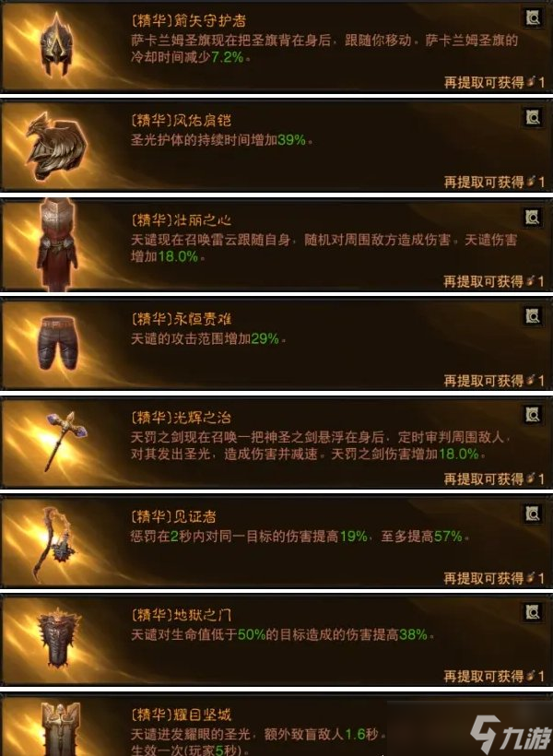Image resolution: width=553 pixels, height=756 pixels.
Task: Click the helmet icon for 箭矢守护者
Action: [x=56, y=43]
